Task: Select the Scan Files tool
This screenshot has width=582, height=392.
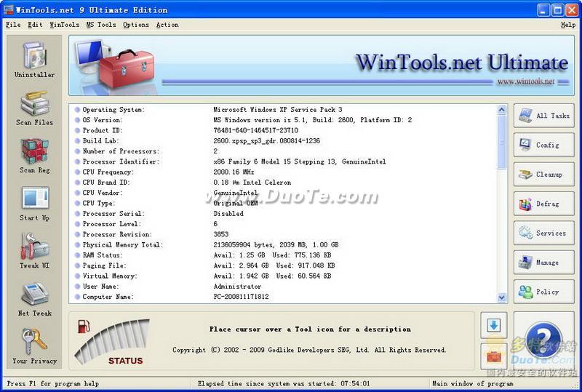Action: pyautogui.click(x=34, y=108)
